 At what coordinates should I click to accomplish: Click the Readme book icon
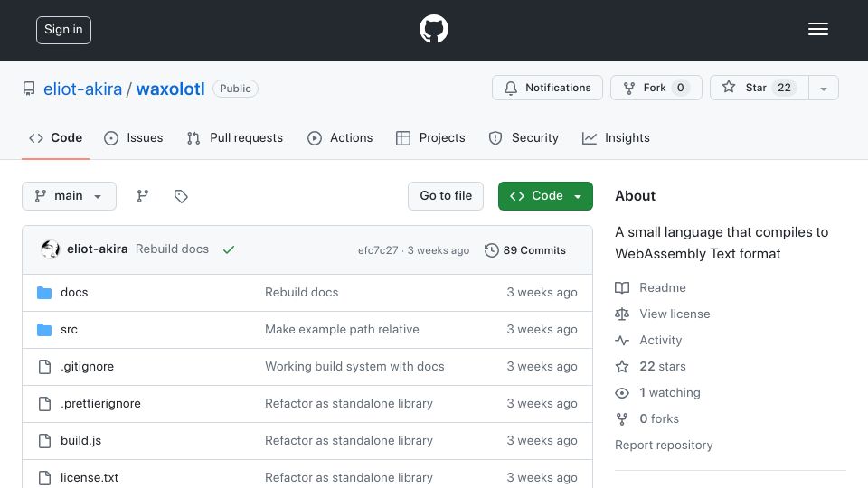[x=622, y=287]
